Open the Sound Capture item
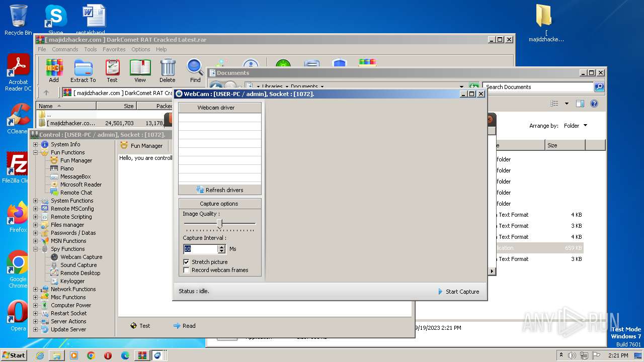This screenshot has width=644, height=362. (78, 265)
